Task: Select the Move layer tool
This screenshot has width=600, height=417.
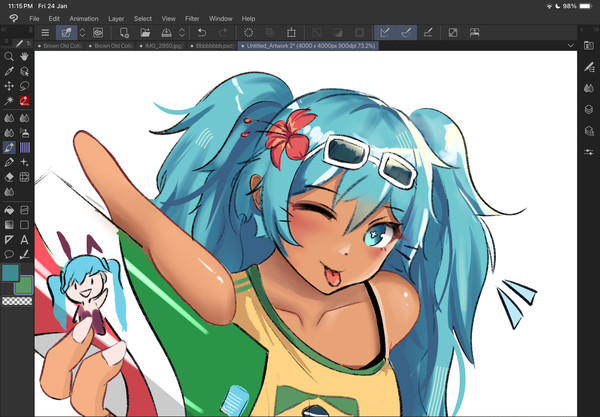Action: click(9, 86)
